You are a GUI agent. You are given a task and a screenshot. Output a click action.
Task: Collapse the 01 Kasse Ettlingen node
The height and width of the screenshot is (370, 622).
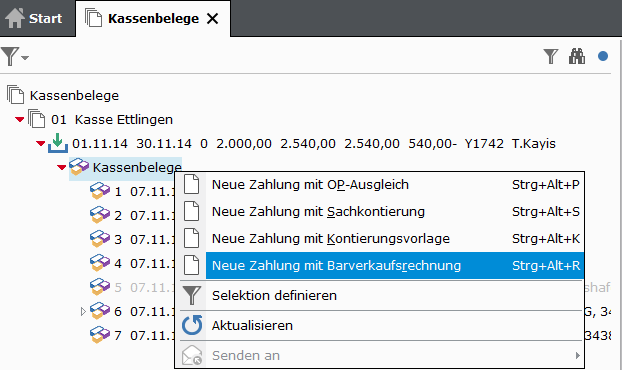click(x=19, y=119)
